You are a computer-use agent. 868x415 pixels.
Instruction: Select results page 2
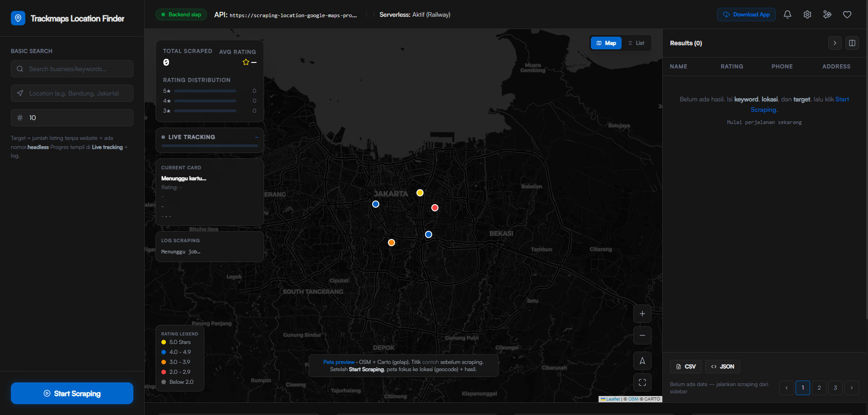(819, 388)
